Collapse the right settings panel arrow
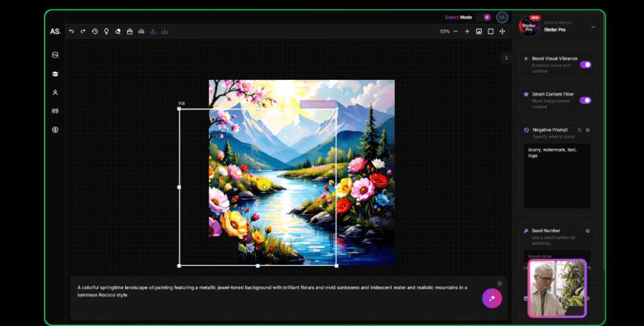644x326 pixels. [x=506, y=58]
